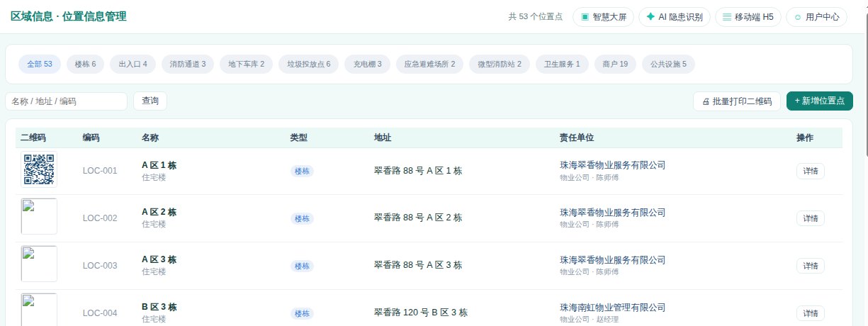This screenshot has width=868, height=326.
Task: Click the 共 53 个位置点 count
Action: point(536,17)
